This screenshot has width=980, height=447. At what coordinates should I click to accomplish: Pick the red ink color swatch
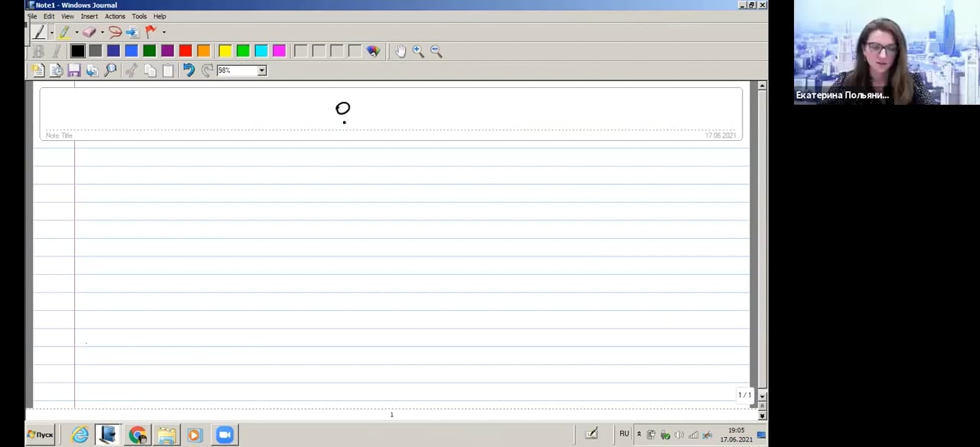coord(185,51)
